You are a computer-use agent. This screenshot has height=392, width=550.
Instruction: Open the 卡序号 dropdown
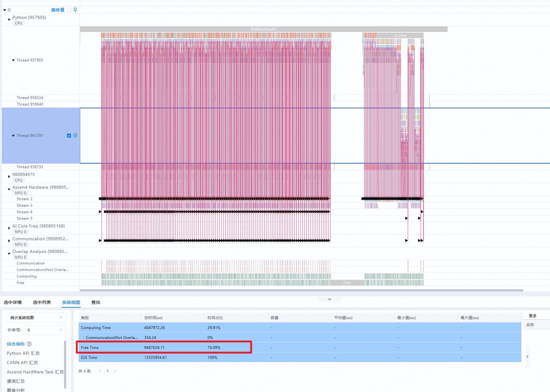(45, 330)
